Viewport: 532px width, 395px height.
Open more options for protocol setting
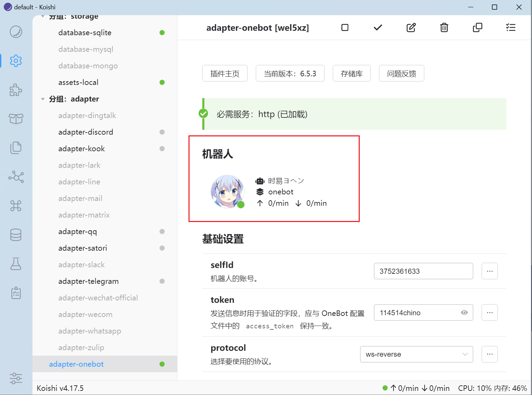tap(490, 354)
